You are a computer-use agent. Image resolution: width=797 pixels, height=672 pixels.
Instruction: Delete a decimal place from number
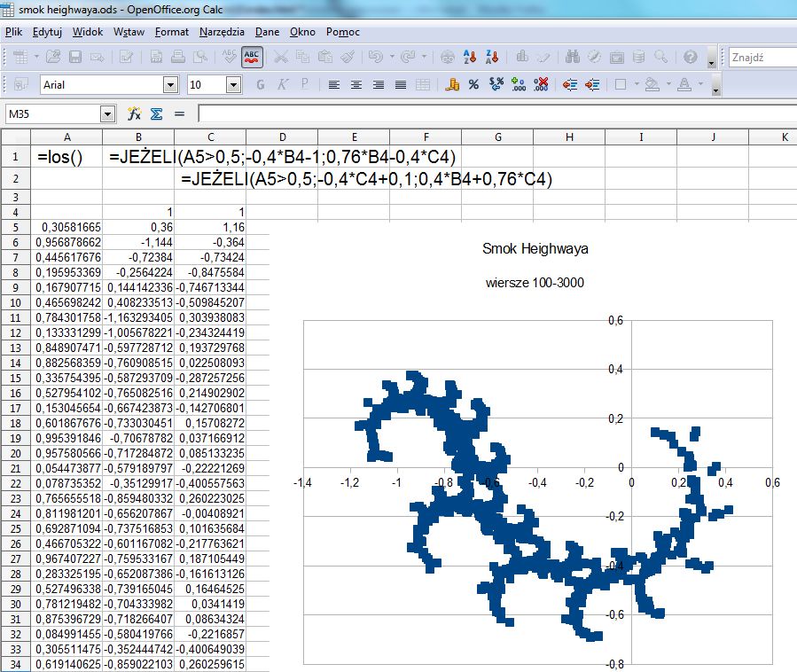point(542,85)
